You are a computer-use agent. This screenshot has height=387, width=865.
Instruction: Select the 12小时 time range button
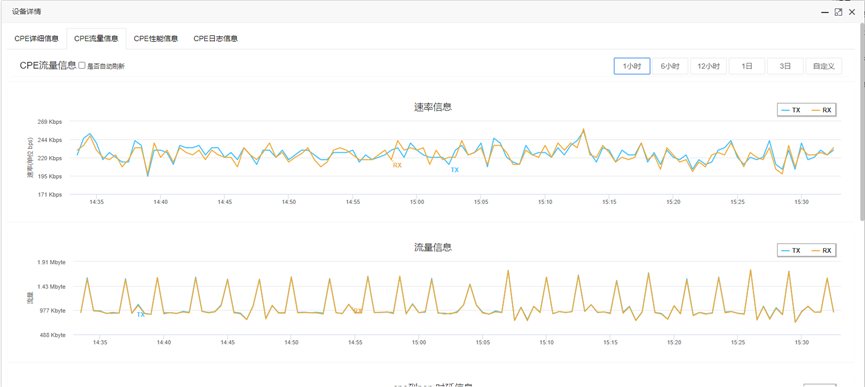coord(708,66)
